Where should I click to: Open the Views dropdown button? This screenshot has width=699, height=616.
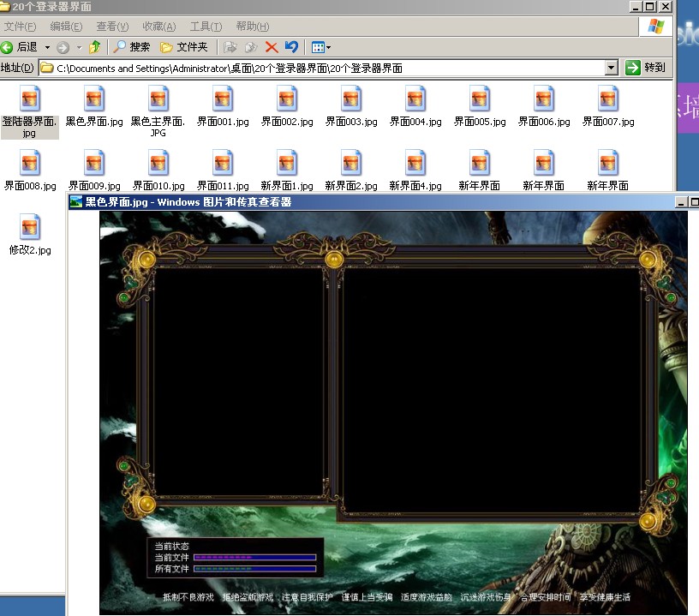tap(321, 47)
